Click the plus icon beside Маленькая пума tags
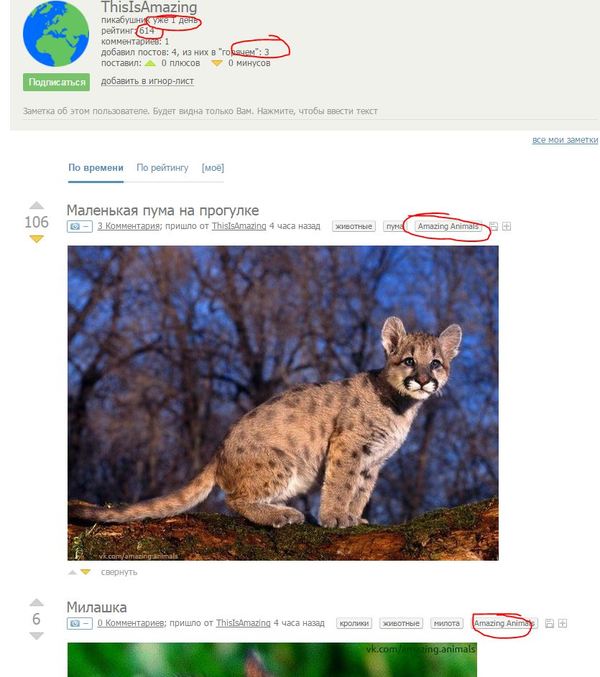Image resolution: width=600 pixels, height=677 pixels. click(507, 226)
